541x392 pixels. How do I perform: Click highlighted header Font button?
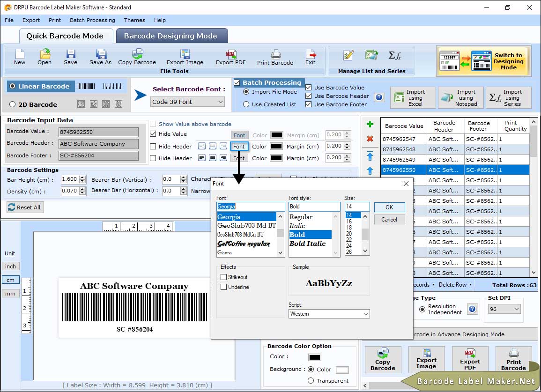[x=239, y=146]
